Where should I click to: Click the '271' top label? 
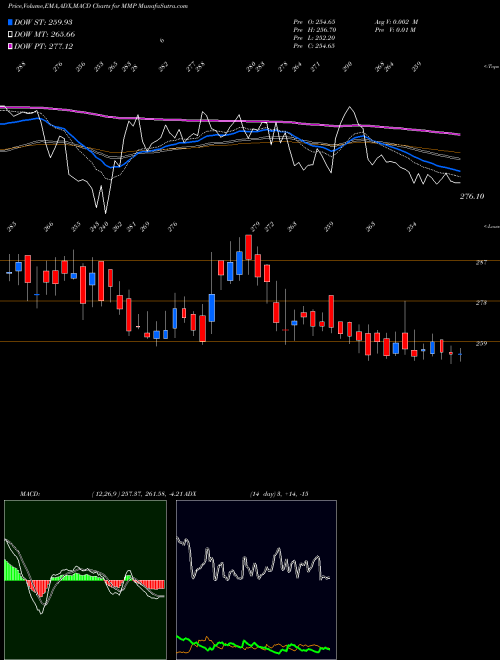pos(315,67)
